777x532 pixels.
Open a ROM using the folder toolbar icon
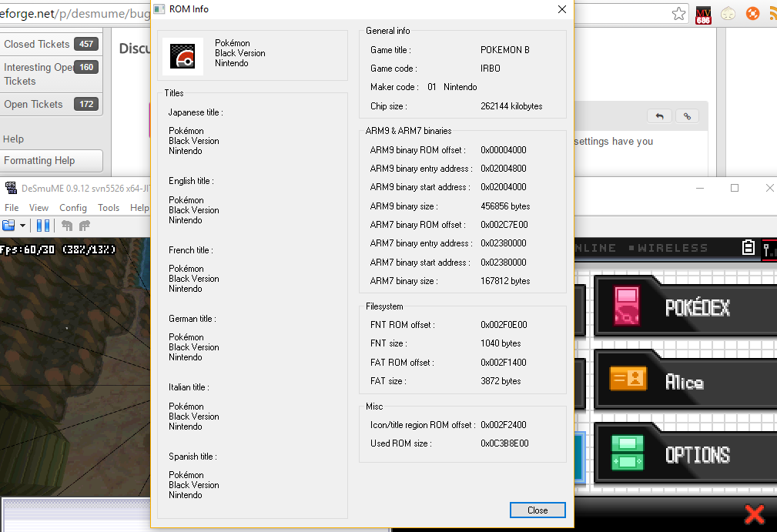coord(9,225)
